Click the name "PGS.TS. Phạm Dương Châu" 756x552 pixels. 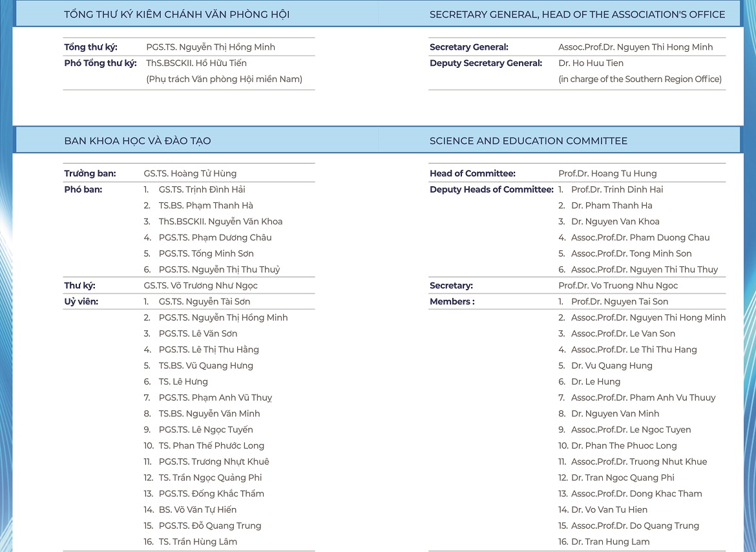point(215,237)
